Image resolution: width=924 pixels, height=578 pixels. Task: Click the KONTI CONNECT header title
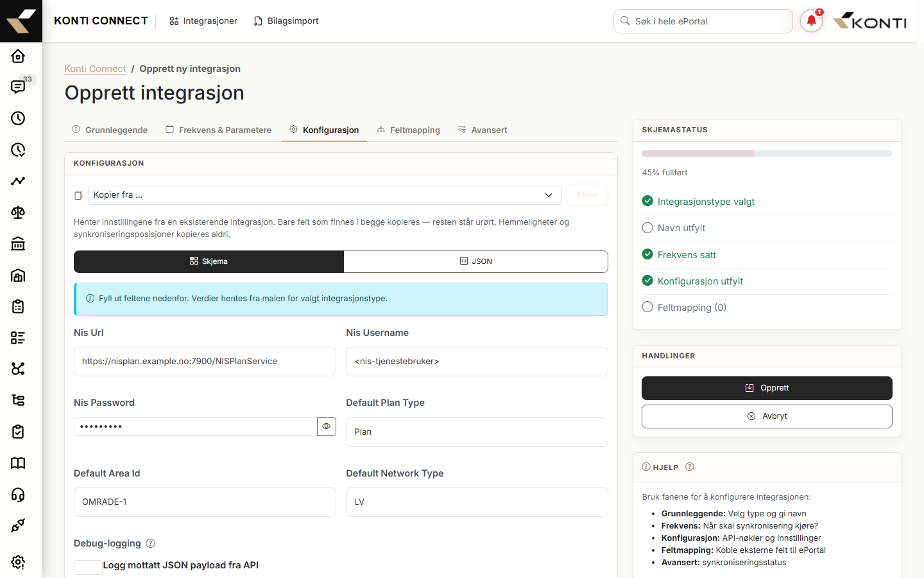point(101,21)
